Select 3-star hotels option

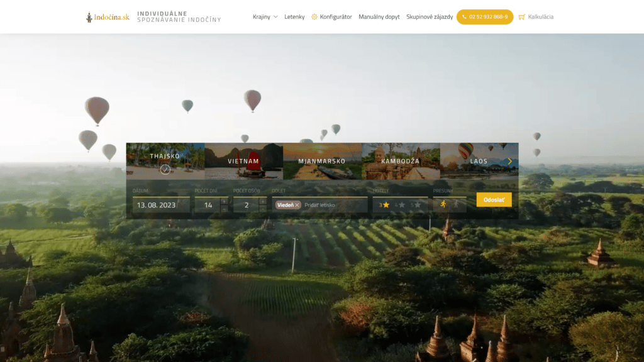(x=384, y=205)
